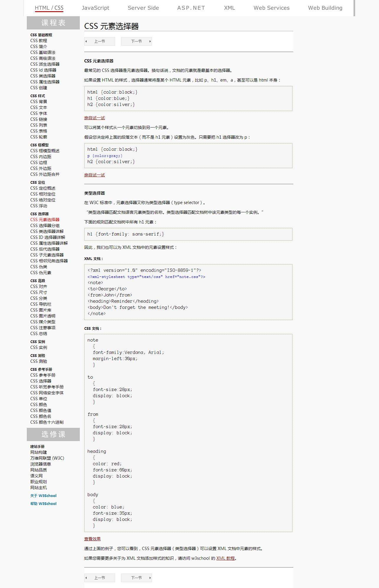The width and height of the screenshot is (379, 588).
Task: Go to CSS 网络安全字体
Action: (x=47, y=393)
